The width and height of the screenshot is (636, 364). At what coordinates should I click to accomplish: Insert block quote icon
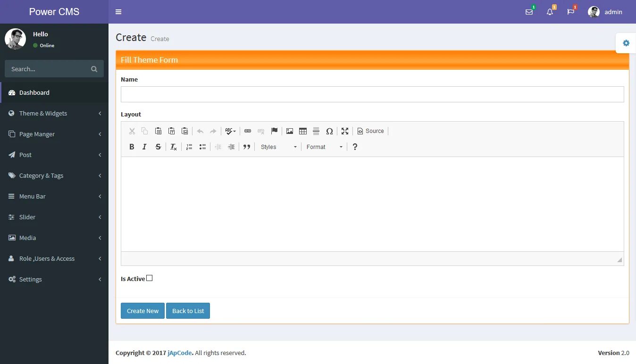(246, 147)
